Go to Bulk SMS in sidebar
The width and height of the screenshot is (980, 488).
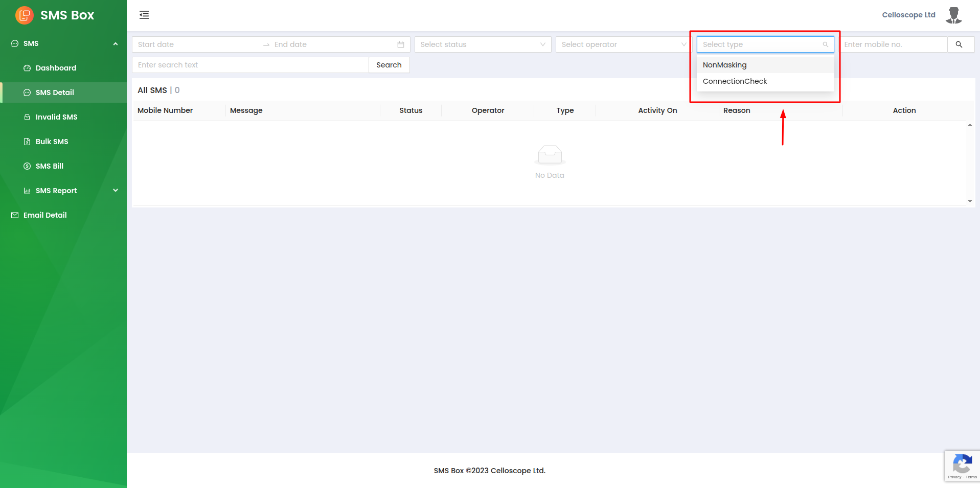point(52,142)
